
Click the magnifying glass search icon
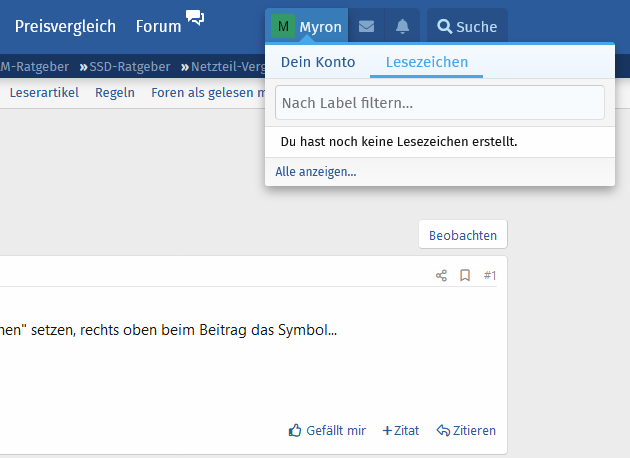[444, 27]
